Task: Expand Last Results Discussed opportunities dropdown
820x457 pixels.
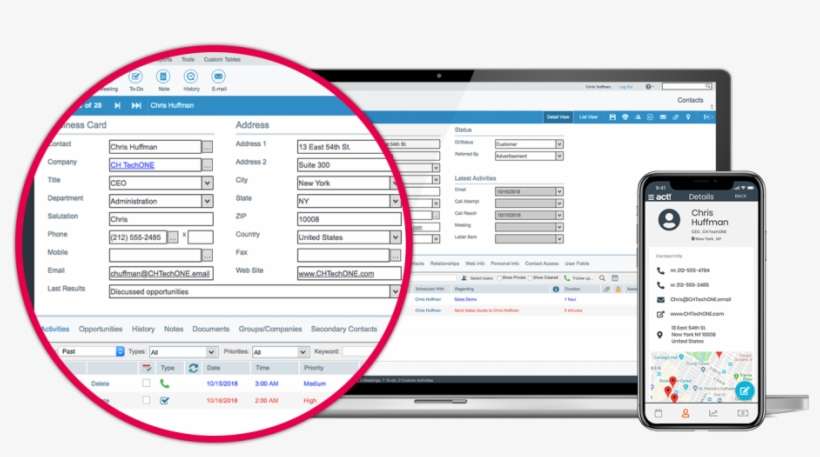Action: [x=395, y=292]
